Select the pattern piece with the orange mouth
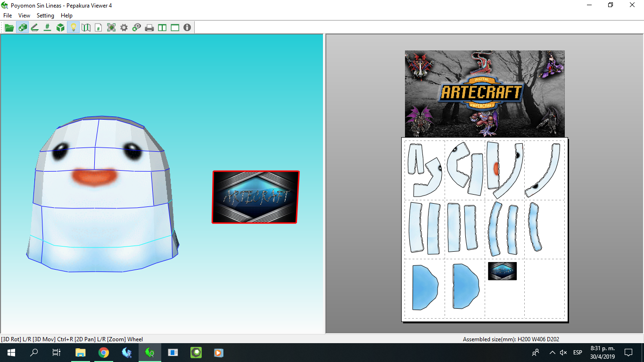644x362 pixels. (x=494, y=165)
